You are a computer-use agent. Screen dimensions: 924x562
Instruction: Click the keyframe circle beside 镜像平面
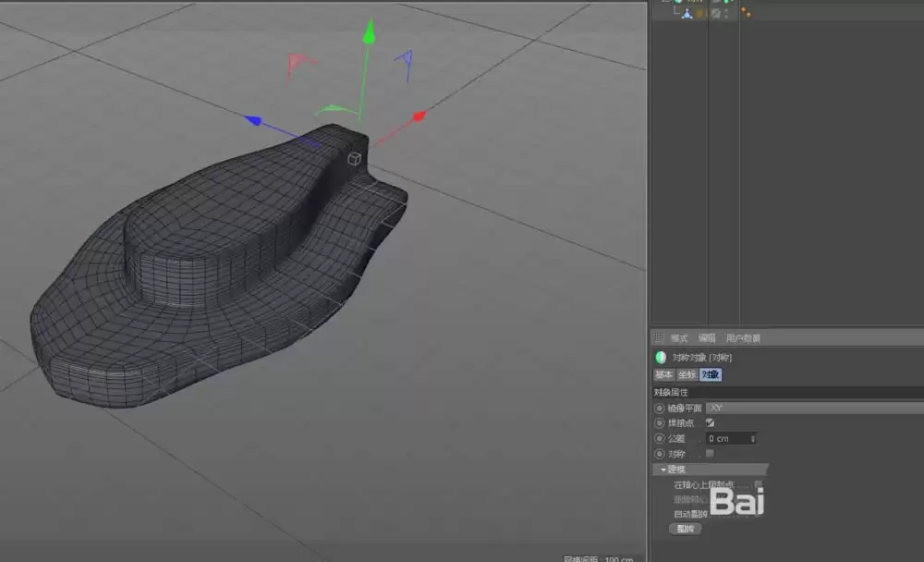658,408
